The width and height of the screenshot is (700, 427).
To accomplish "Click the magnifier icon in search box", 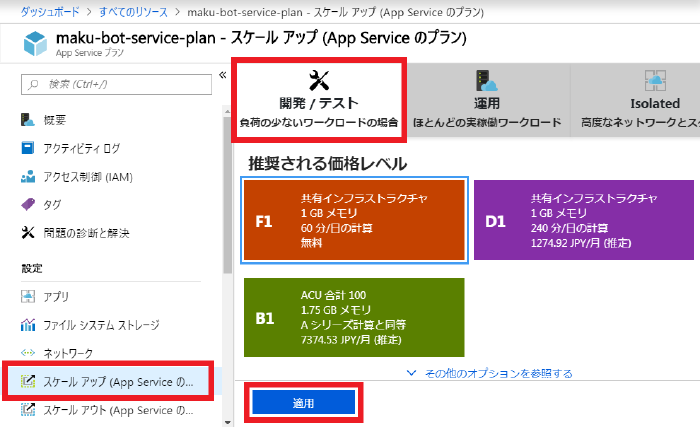I will [33, 84].
